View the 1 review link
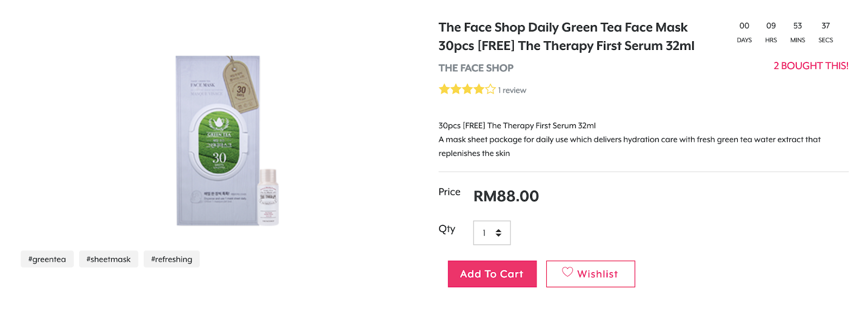868x322 pixels. tap(512, 90)
